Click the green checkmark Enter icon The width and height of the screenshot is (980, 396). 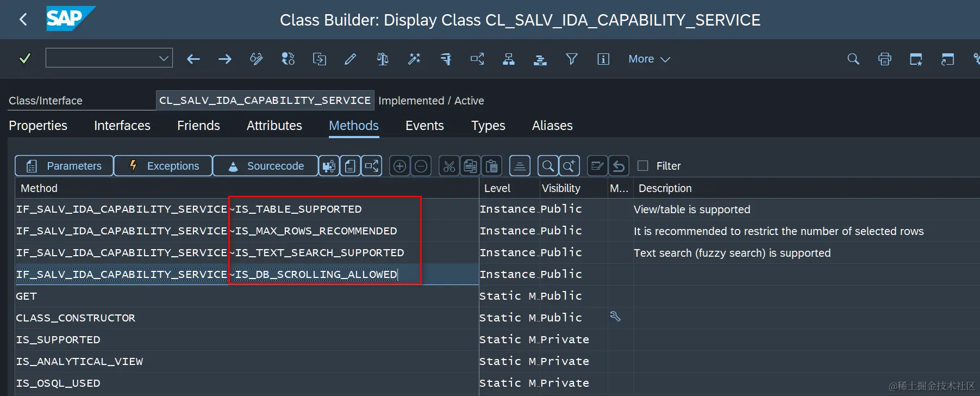pyautogui.click(x=24, y=58)
